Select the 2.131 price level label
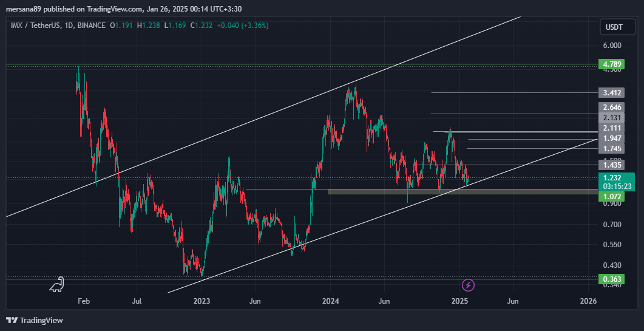644x331 pixels. pyautogui.click(x=612, y=118)
